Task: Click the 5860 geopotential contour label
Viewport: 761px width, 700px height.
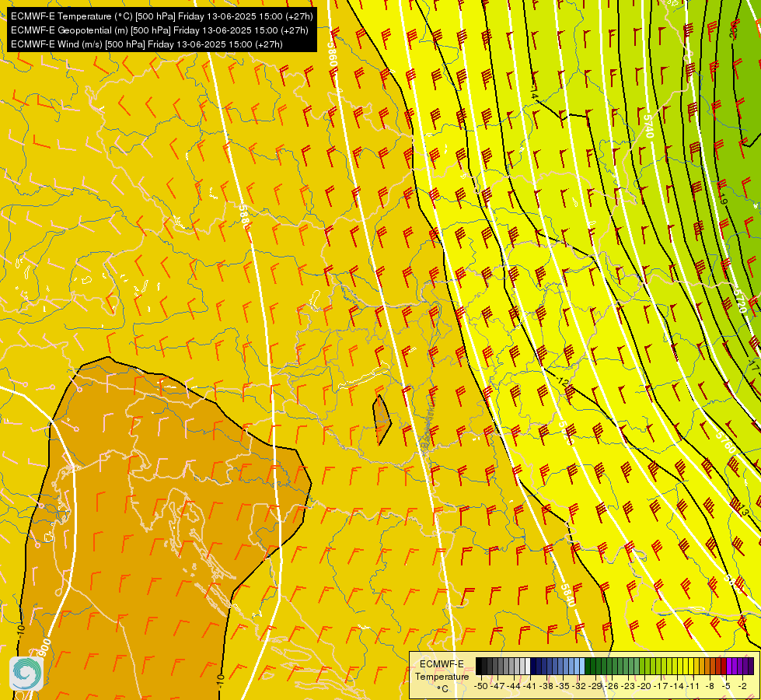Action: pos(332,54)
